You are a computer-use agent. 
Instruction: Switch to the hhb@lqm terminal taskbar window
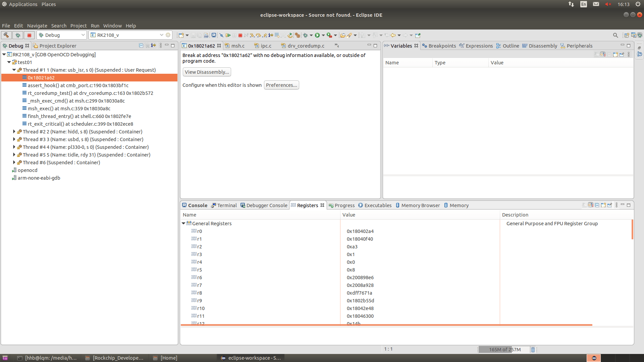pos(47,358)
